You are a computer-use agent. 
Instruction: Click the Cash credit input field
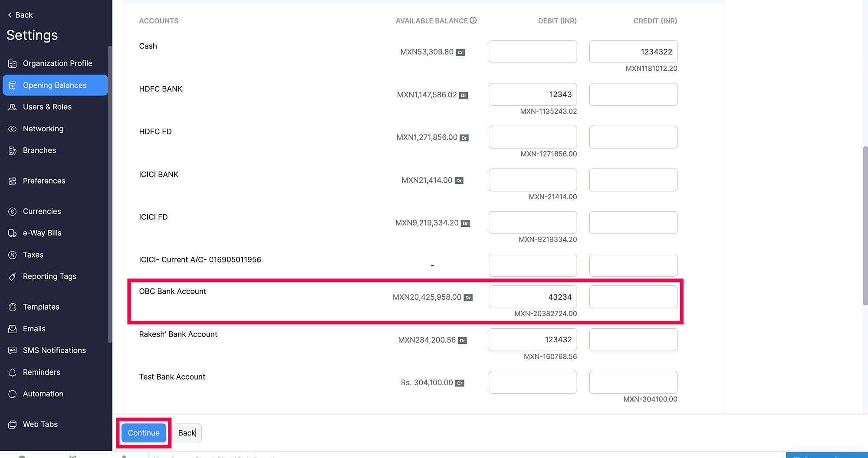[633, 52]
